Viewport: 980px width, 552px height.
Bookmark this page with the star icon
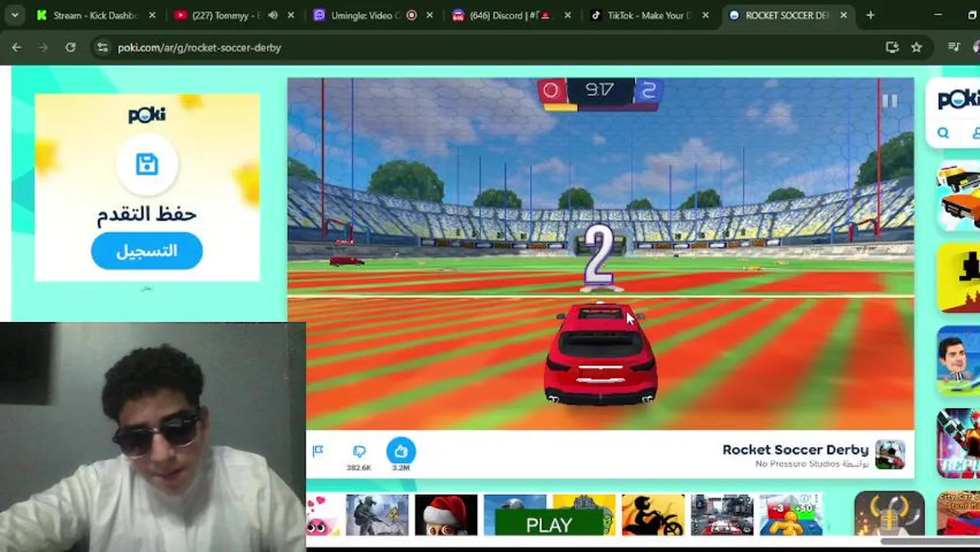click(916, 48)
